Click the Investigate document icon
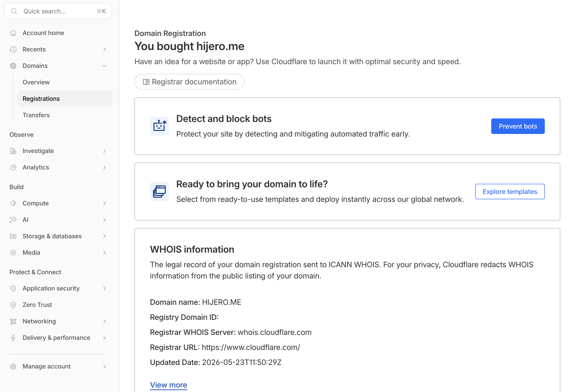 pos(13,151)
